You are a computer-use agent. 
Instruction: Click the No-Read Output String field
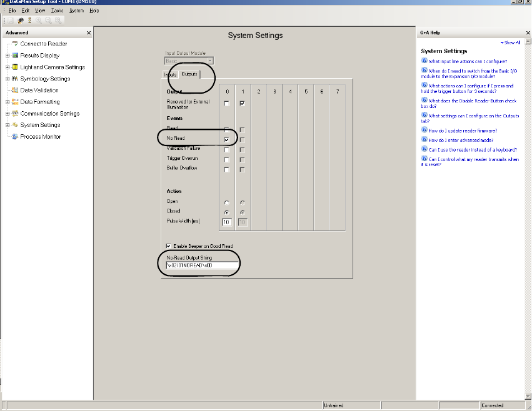(203, 265)
